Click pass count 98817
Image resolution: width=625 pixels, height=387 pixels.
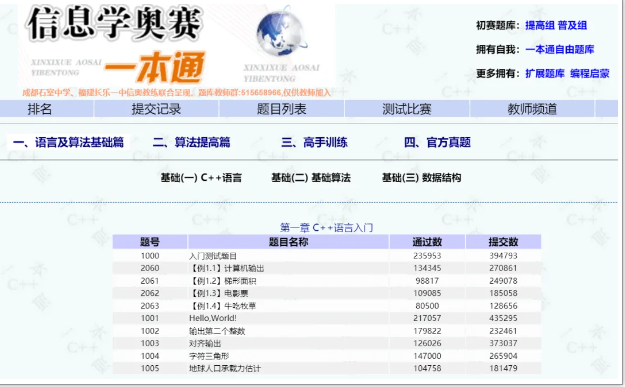[427, 281]
